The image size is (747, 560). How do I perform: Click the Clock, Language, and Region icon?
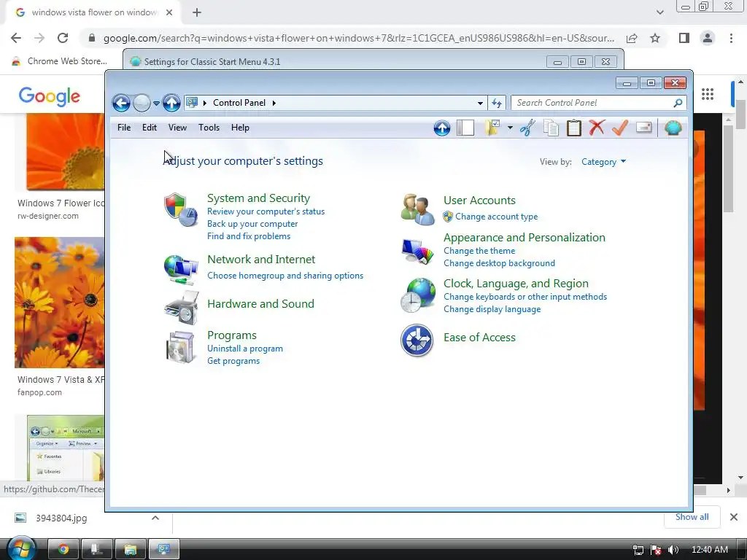click(417, 296)
